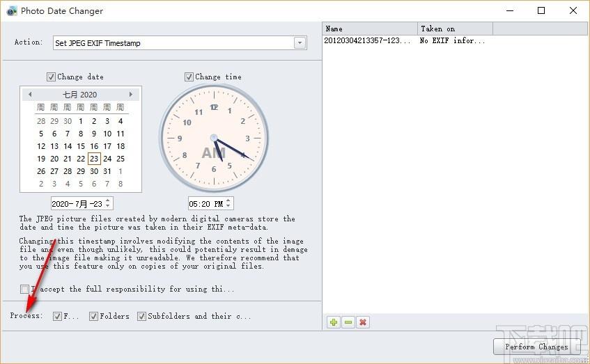The width and height of the screenshot is (590, 364).
Task: Select day 27 in the calendar
Action: pos(54,171)
